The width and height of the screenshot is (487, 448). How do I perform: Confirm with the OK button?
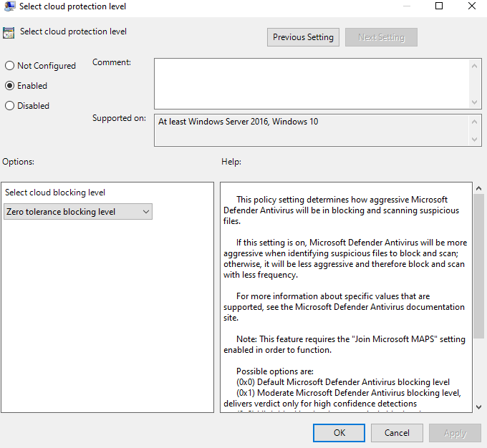click(339, 433)
